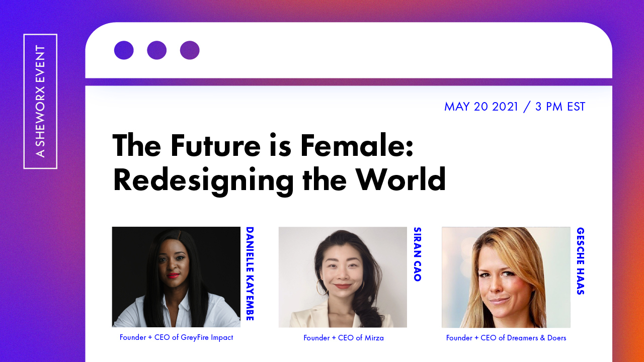Click the vertical GESCHE HAAS name label
The image size is (644, 362).
(x=580, y=261)
